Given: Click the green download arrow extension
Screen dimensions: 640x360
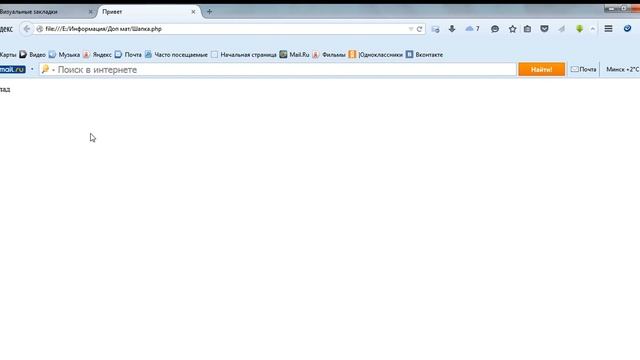Looking at the screenshot, I should [x=579, y=29].
